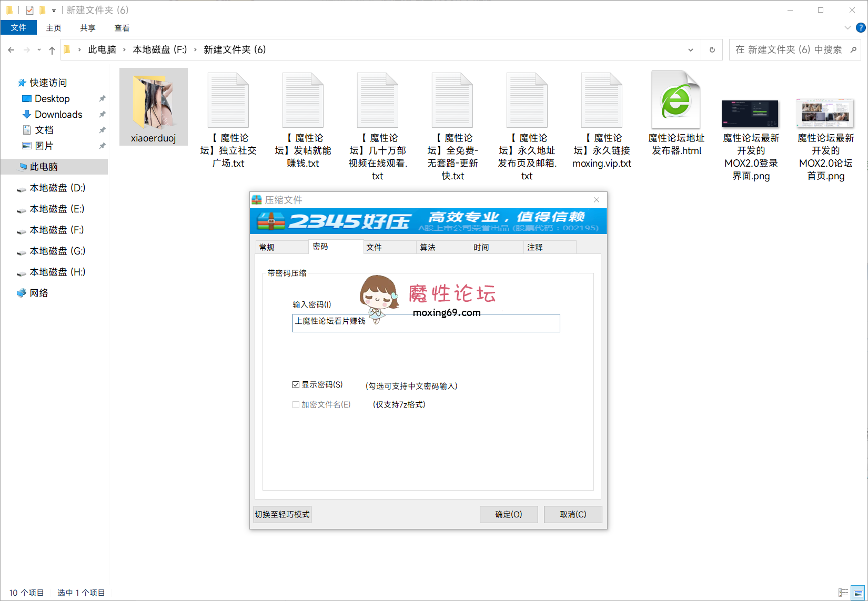Refresh the current folder view

[x=712, y=49]
